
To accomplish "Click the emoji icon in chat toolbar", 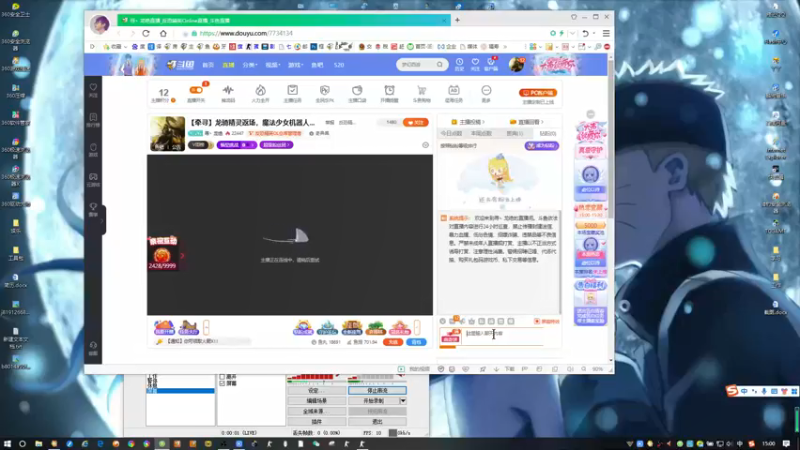I will point(442,321).
